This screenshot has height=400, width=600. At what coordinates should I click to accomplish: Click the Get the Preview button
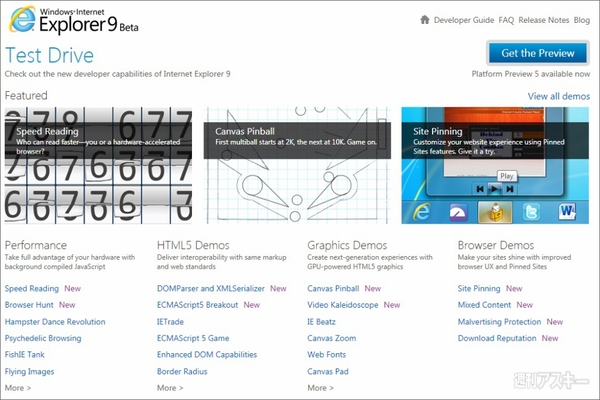pos(538,53)
